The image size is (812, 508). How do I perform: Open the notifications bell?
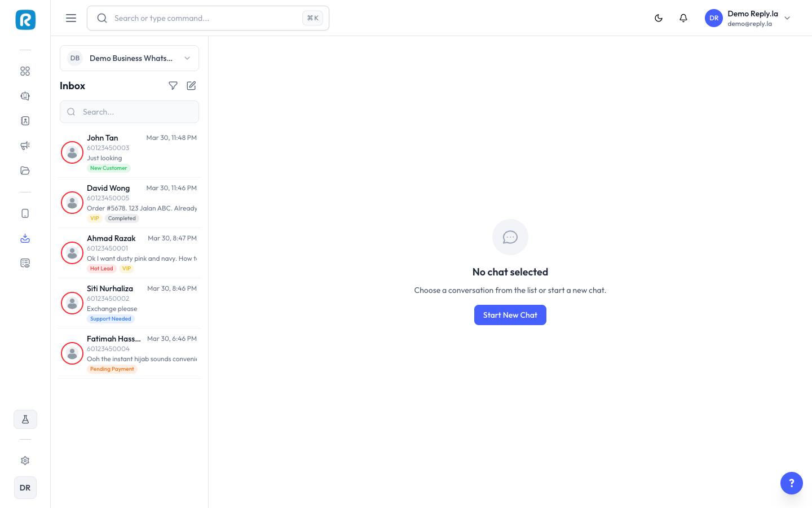(x=683, y=18)
